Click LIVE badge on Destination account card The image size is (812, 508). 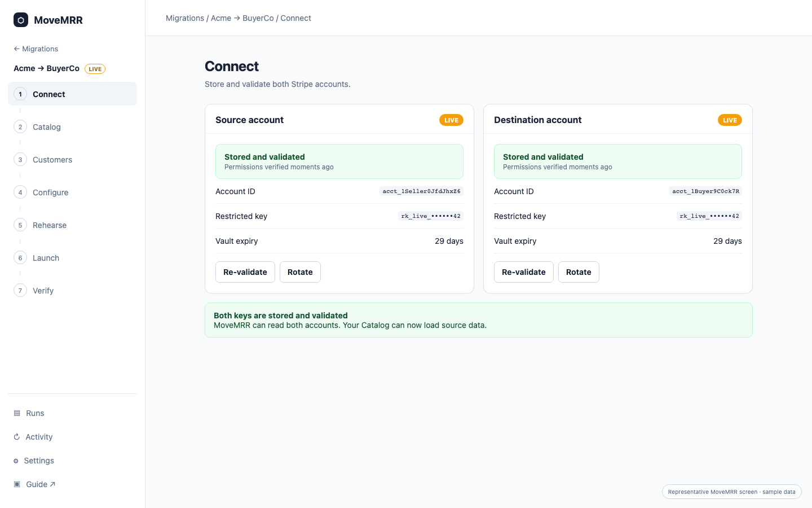click(730, 120)
